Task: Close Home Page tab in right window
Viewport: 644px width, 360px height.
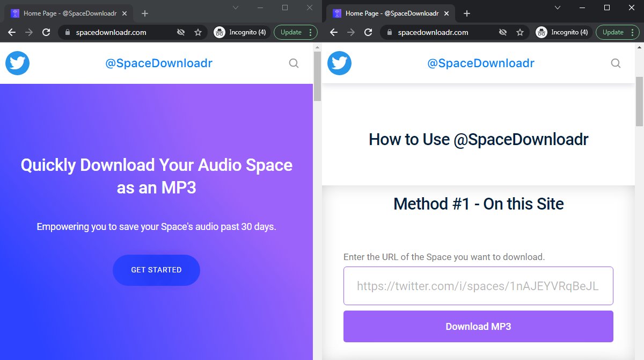Action: tap(447, 13)
